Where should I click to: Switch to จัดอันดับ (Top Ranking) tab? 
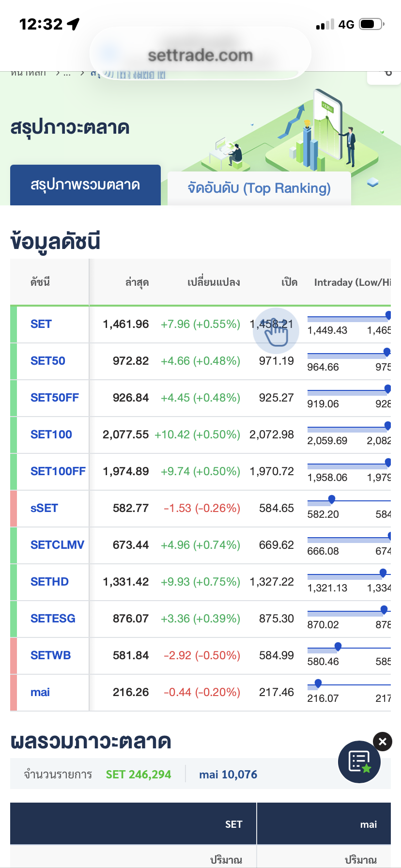(x=259, y=188)
